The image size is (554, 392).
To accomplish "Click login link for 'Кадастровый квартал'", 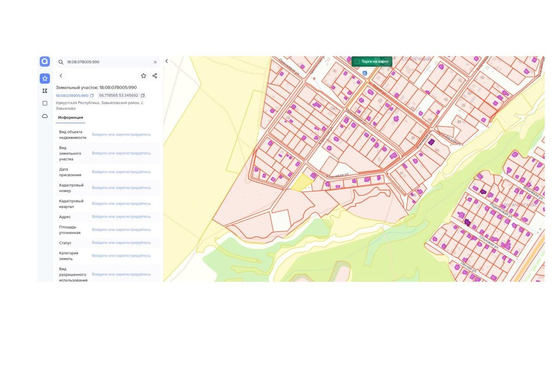I will 121,204.
